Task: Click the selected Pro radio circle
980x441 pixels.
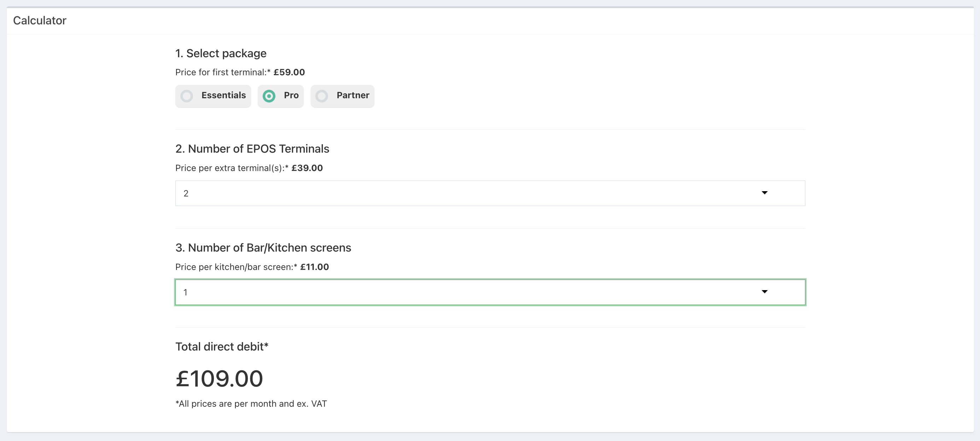Action: click(269, 96)
